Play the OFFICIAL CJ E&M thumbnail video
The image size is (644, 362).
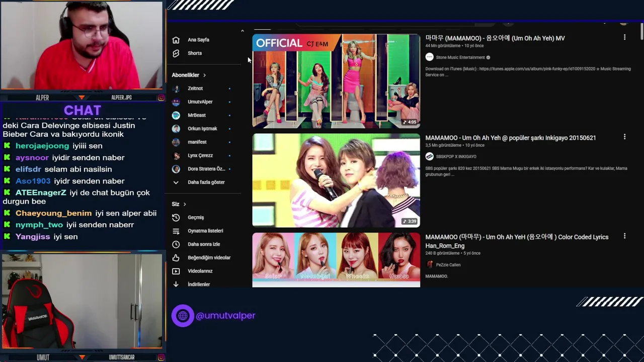tap(336, 81)
